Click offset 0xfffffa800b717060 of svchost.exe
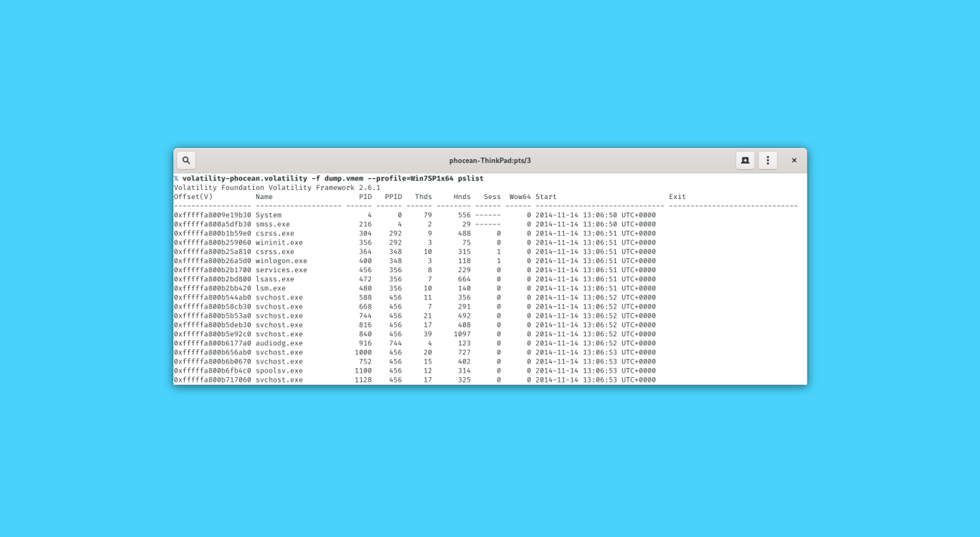The width and height of the screenshot is (980, 537). (x=213, y=379)
